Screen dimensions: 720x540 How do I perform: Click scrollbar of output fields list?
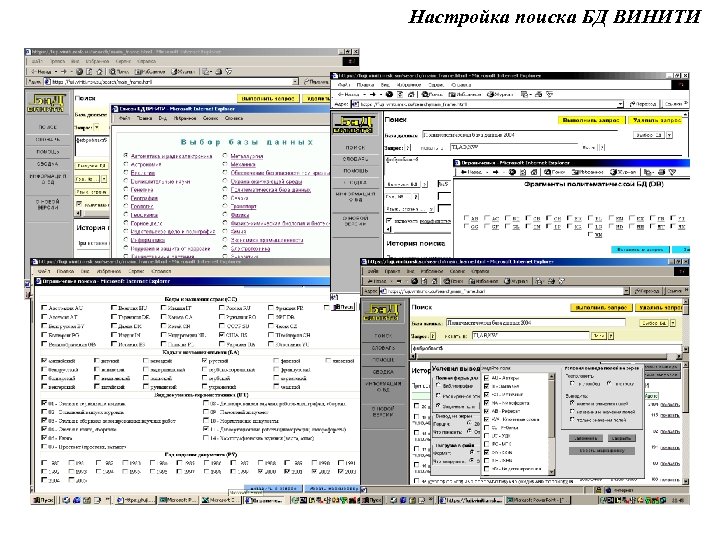click(x=552, y=424)
